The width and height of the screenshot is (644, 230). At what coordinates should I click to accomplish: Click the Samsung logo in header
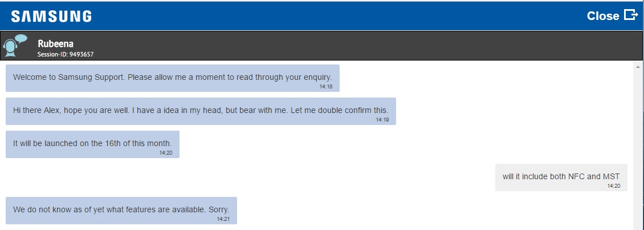[x=51, y=16]
